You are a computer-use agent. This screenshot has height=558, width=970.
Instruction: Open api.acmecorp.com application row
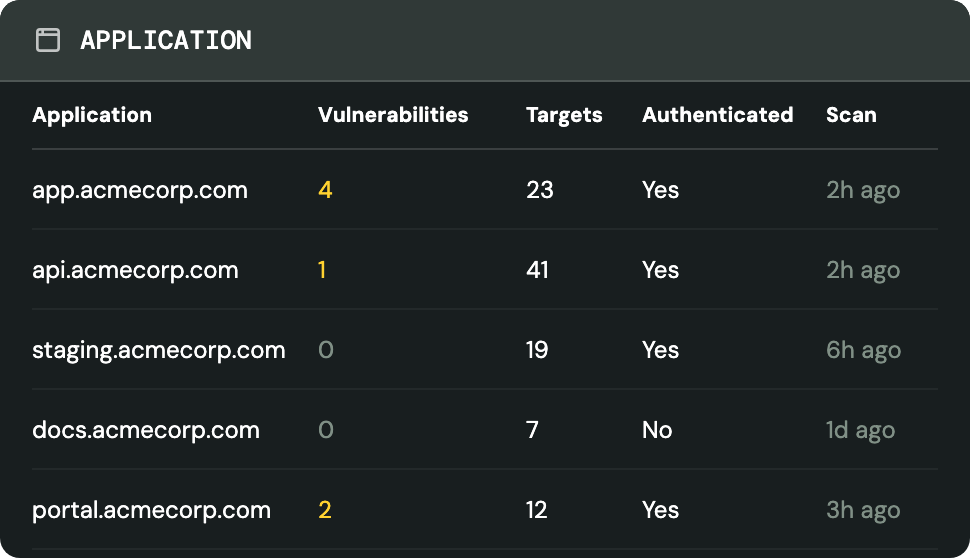pos(485,269)
